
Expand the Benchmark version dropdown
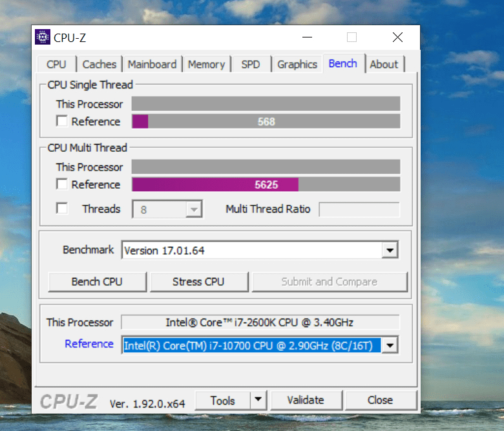(390, 250)
